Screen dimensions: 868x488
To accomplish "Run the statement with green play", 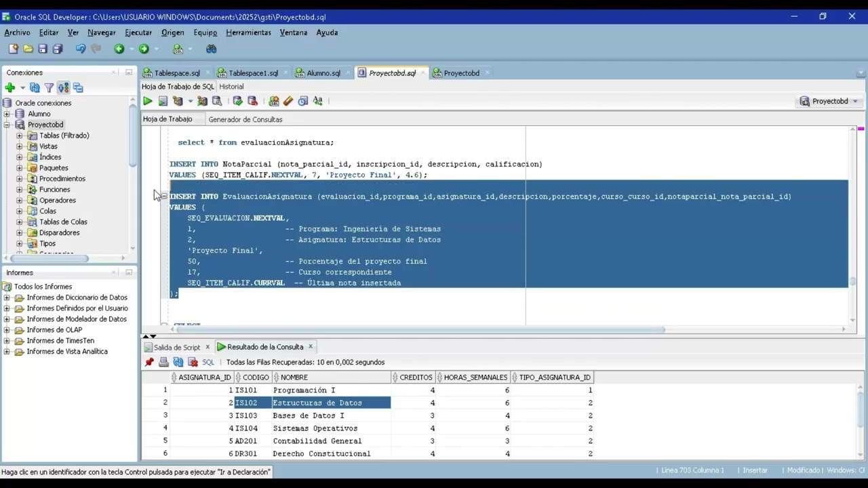I will click(147, 101).
